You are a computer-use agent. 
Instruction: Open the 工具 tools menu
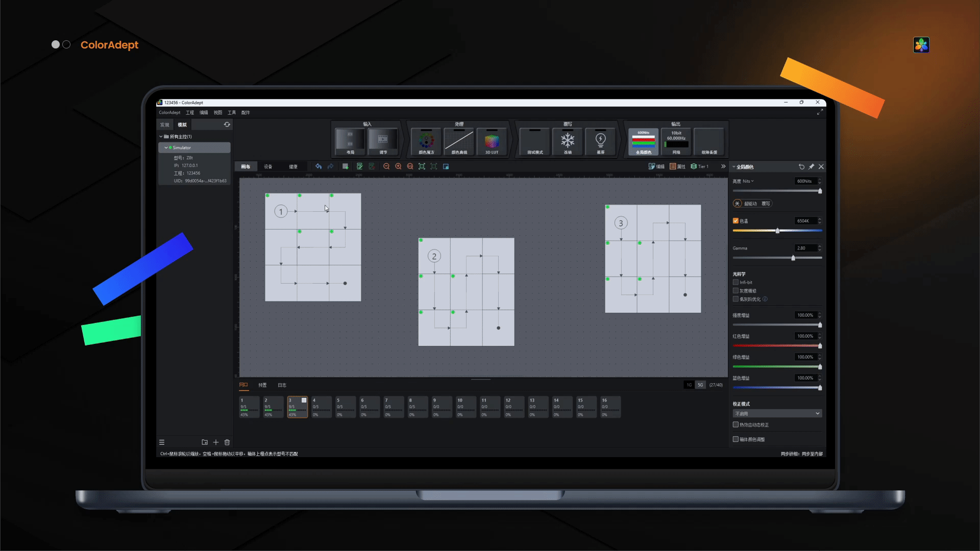point(232,112)
